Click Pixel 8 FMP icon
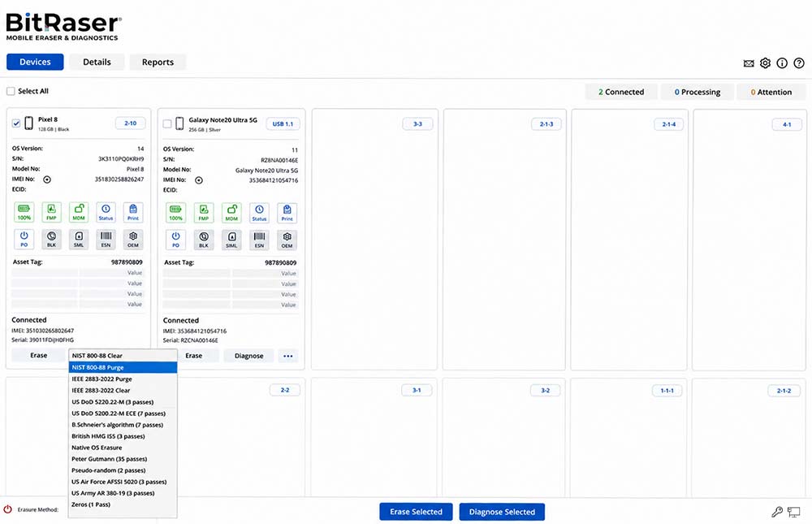This screenshot has height=524, width=812. point(51,212)
